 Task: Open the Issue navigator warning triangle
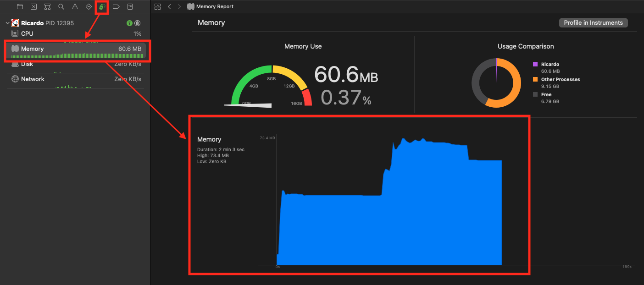click(75, 6)
